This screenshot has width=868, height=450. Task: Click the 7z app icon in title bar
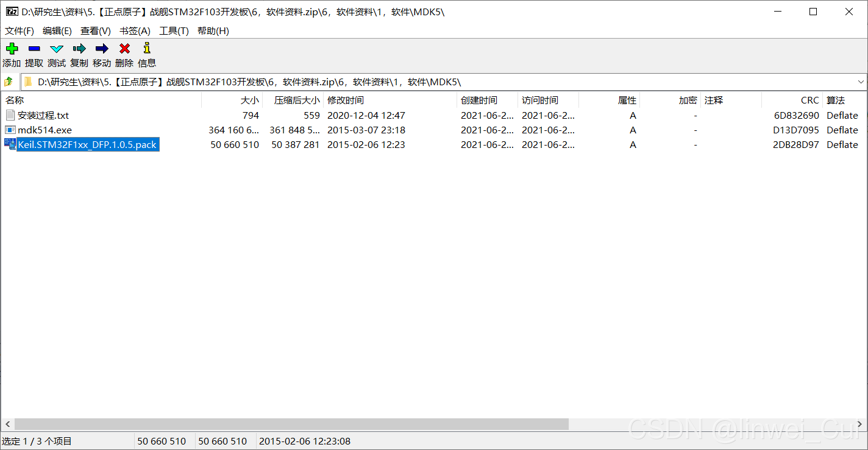(12, 12)
